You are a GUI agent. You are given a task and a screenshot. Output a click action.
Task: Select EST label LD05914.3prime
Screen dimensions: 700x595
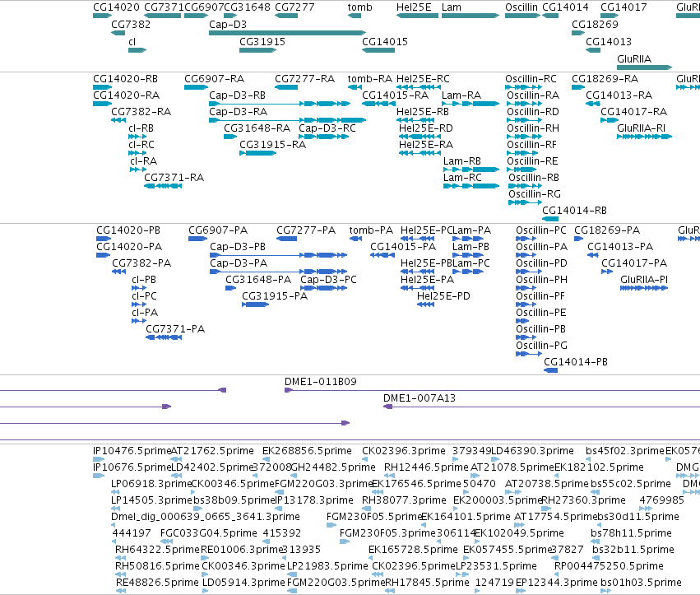[243, 583]
